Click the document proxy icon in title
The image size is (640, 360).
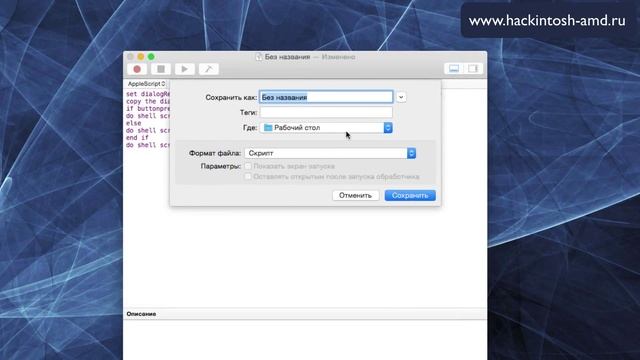tap(259, 57)
